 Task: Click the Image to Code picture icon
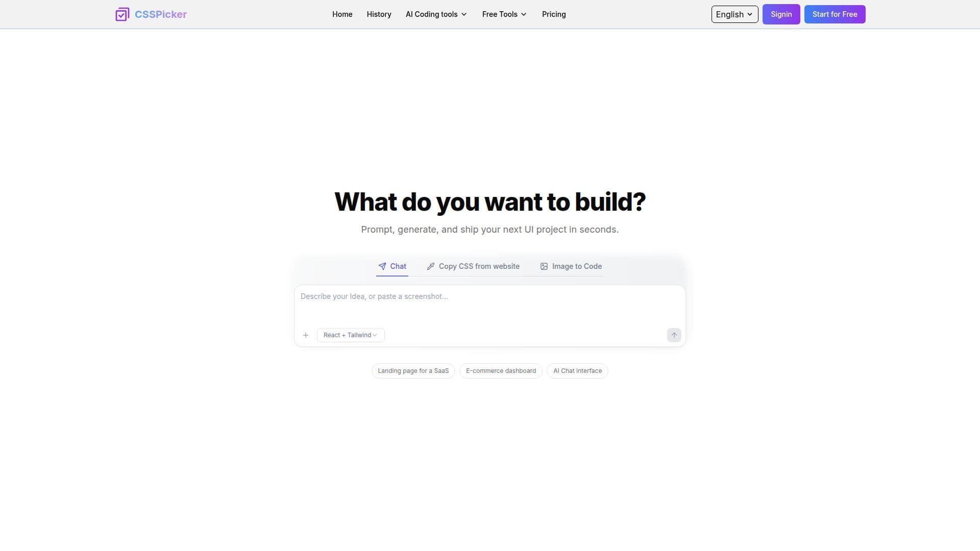point(544,266)
